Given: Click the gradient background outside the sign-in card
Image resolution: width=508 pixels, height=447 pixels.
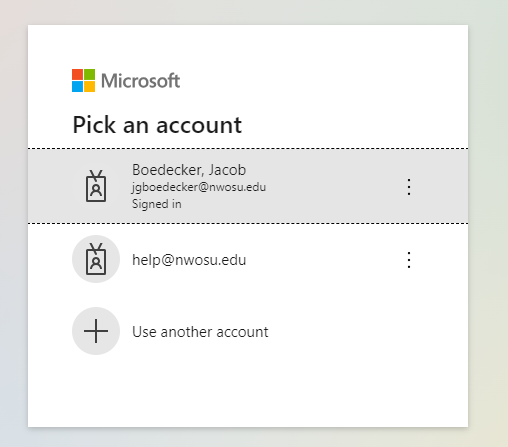Looking at the screenshot, I should coord(488,223).
